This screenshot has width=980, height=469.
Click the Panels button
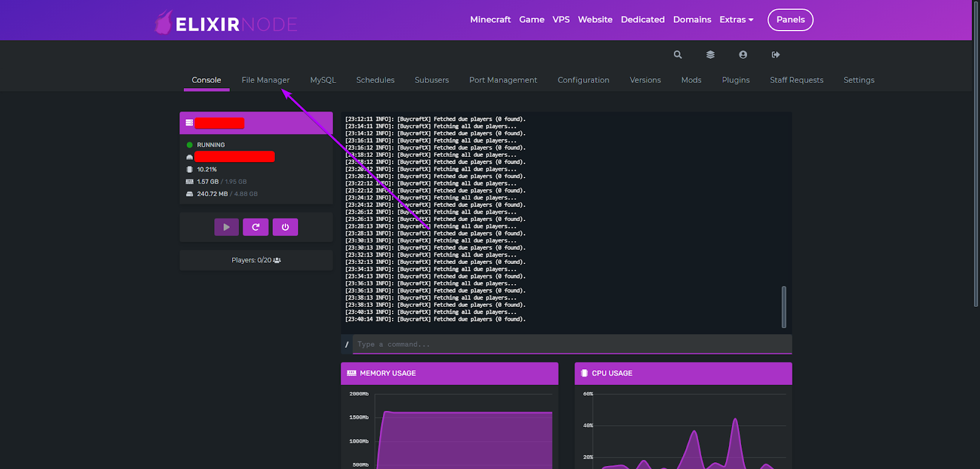pyautogui.click(x=791, y=20)
